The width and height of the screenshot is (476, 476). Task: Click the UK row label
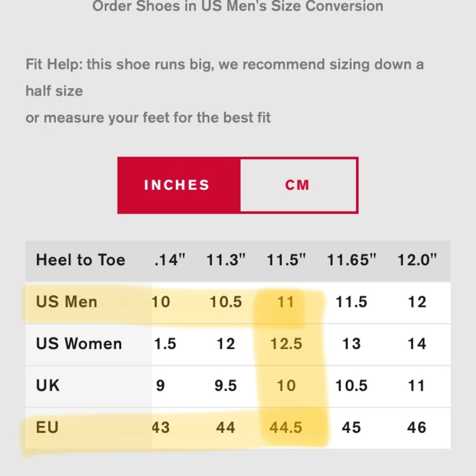click(48, 386)
